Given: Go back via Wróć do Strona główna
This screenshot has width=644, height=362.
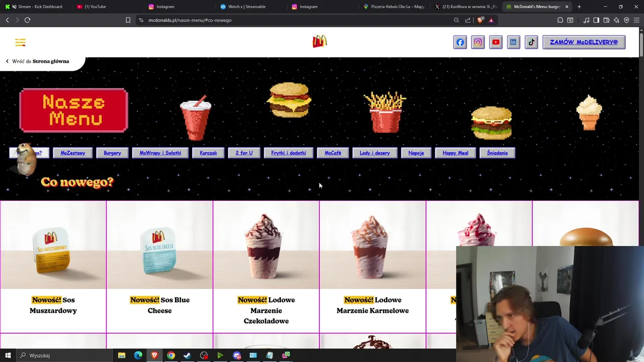Looking at the screenshot, I should (x=37, y=61).
